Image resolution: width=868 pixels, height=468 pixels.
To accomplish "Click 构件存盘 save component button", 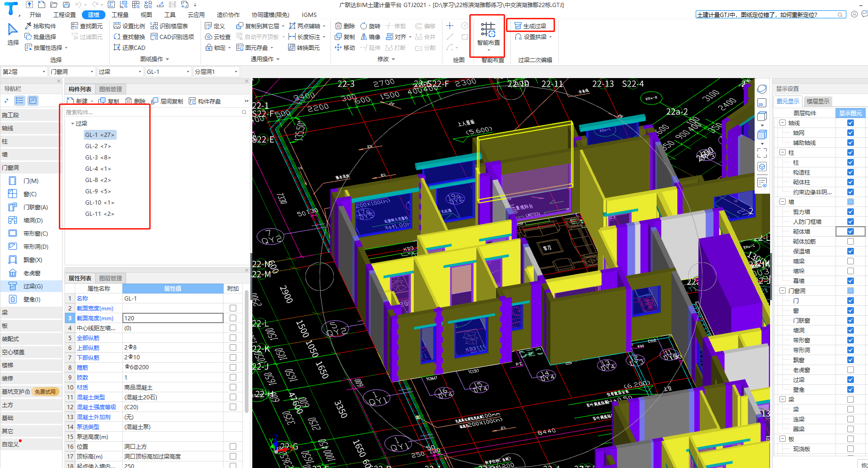I will point(205,101).
